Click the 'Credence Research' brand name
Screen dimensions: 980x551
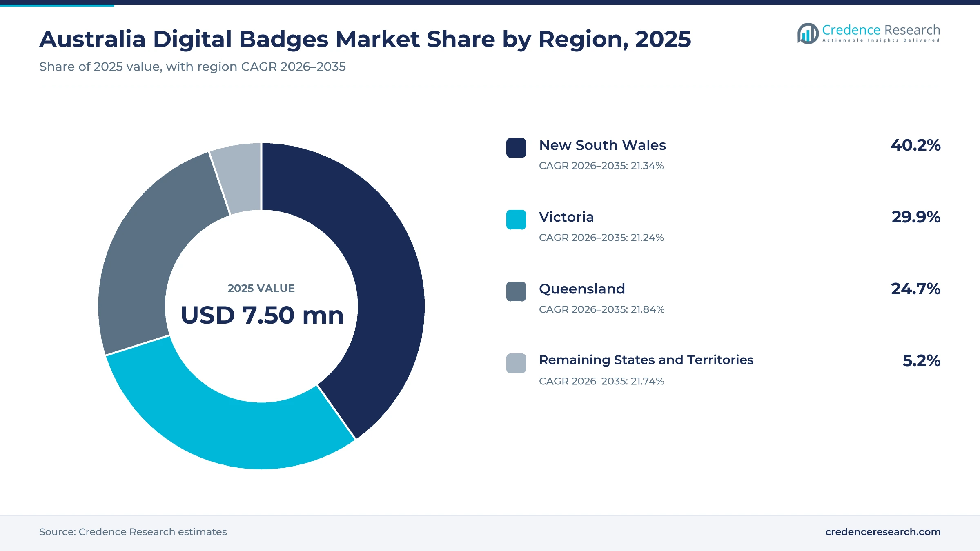tap(881, 30)
